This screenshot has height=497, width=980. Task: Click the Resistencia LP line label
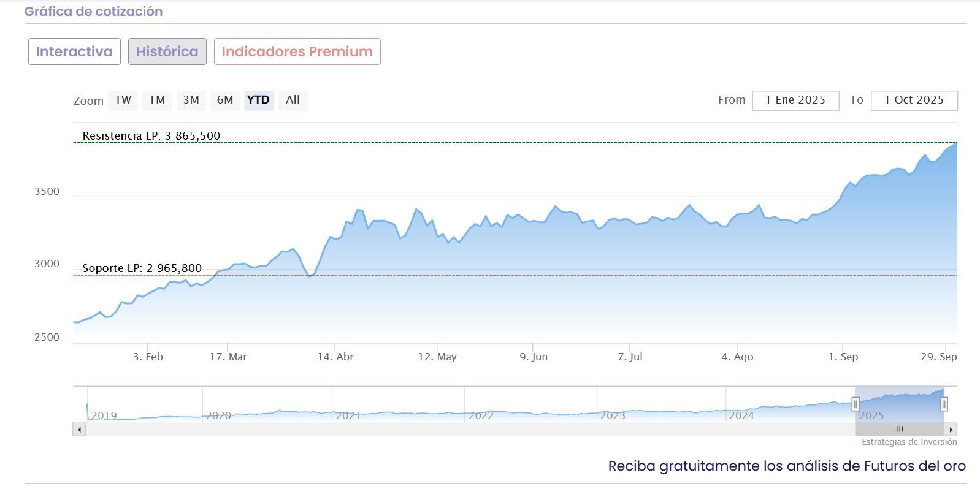click(151, 135)
